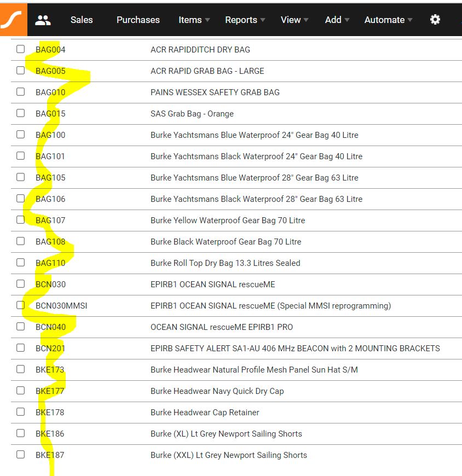Click item code BCN040
This screenshot has width=462, height=476.
point(51,327)
